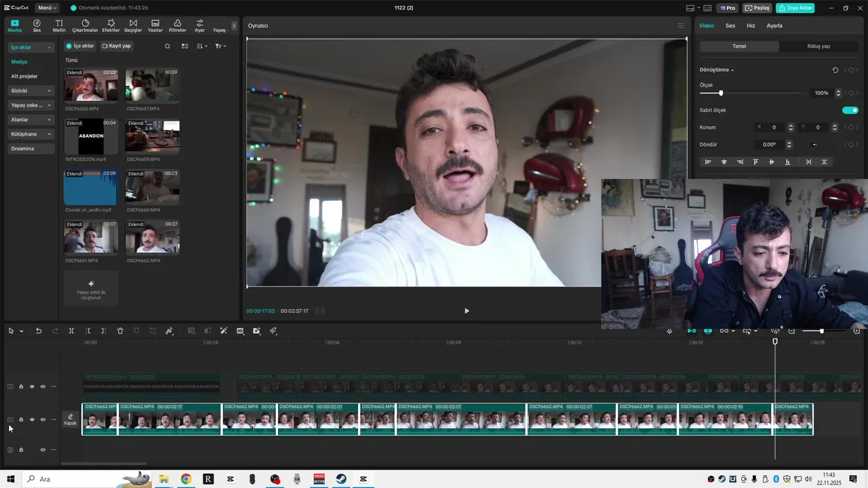Open the player panel hamburger menu
This screenshot has height=488, width=868.
click(x=681, y=26)
